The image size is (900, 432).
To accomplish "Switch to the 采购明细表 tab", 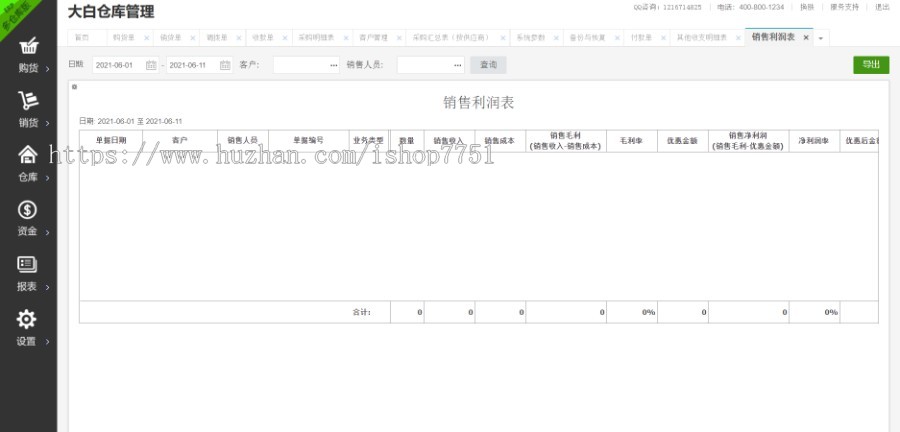I will point(316,38).
